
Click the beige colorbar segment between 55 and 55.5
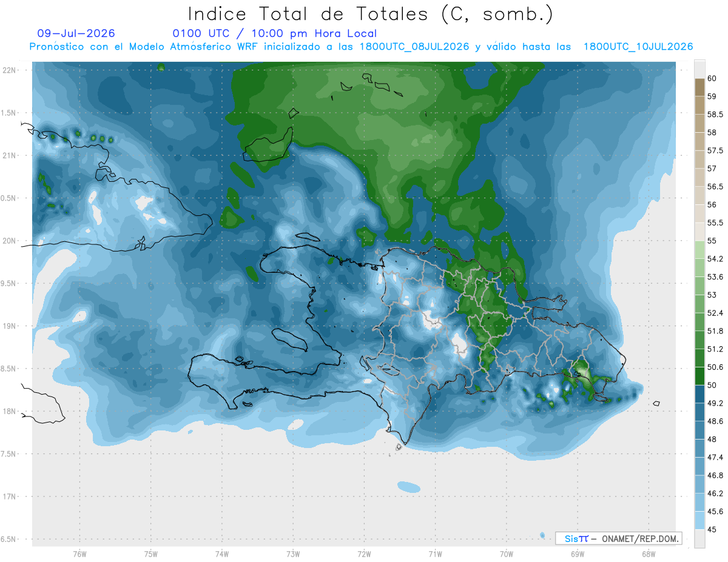[699, 232]
